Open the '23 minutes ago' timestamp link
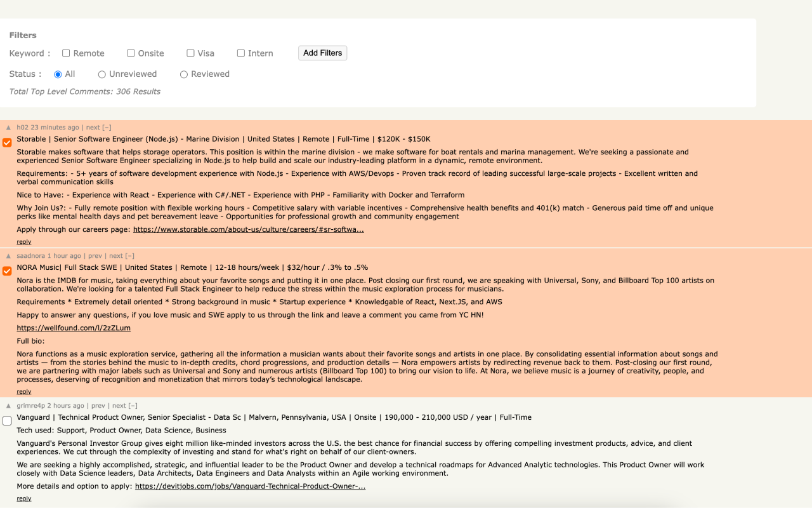 point(55,128)
